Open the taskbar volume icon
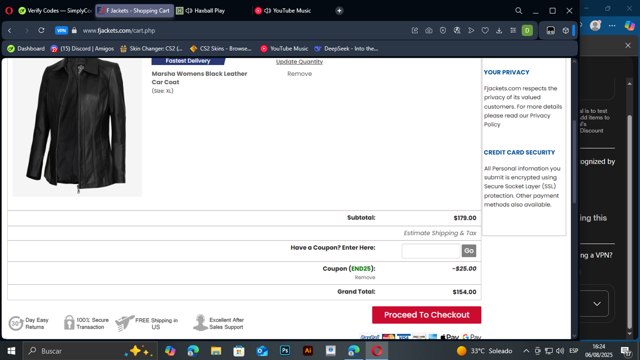The width and height of the screenshot is (640, 360). click(560, 351)
